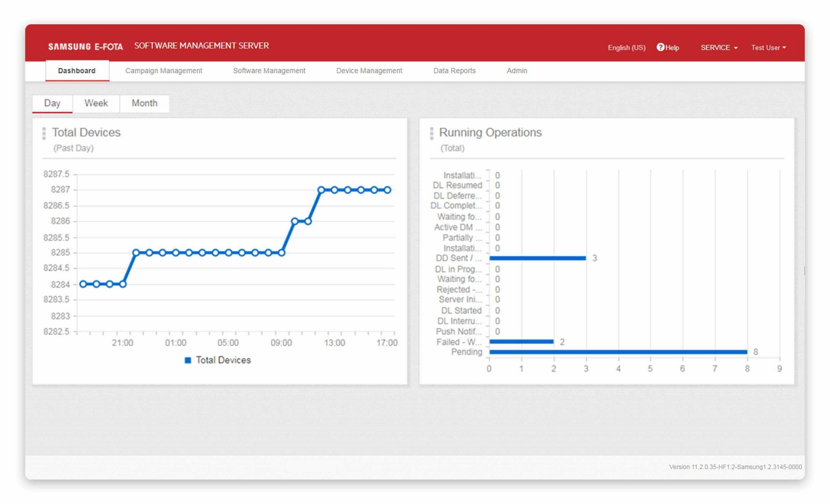Viewport: 830px width, 504px height.
Task: Click the last data point at 17:00
Action: click(387, 190)
